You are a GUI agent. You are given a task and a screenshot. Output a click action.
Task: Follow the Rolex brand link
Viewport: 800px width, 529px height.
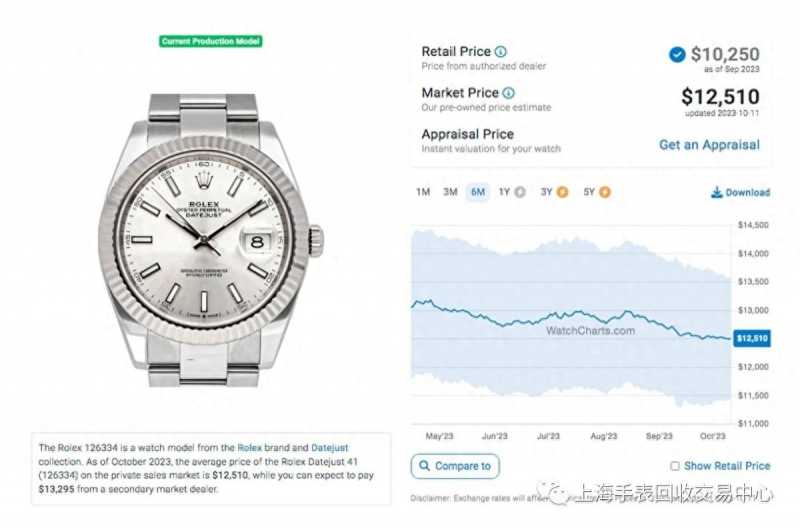[x=249, y=448]
